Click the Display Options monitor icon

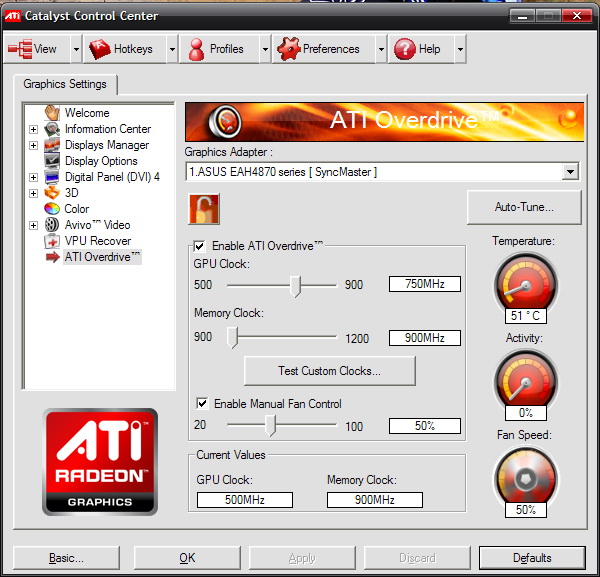tap(52, 161)
